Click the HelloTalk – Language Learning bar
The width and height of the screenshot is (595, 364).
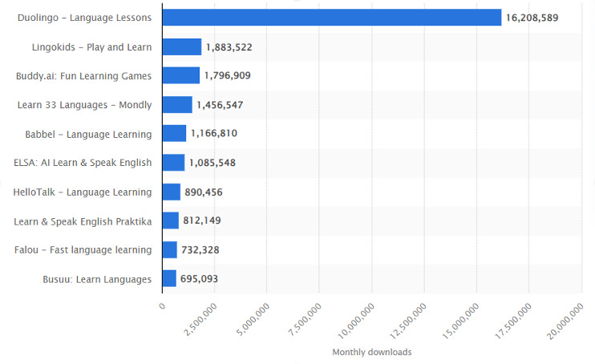click(172, 192)
